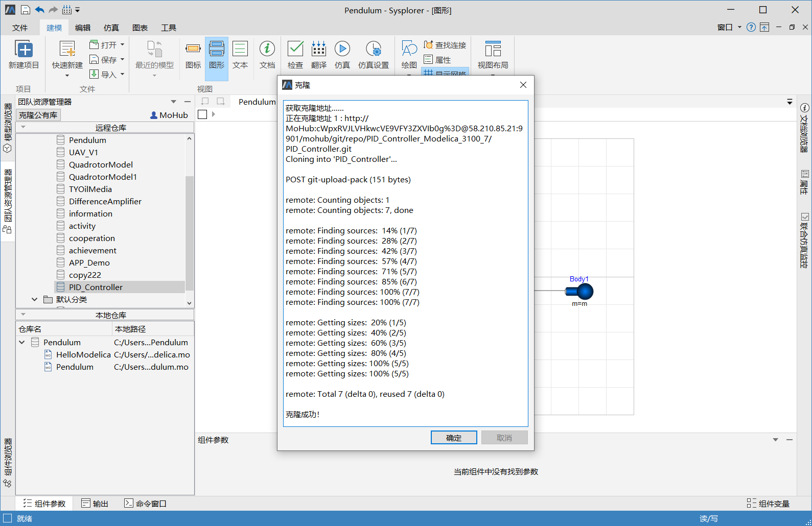
Task: Toggle the status bar checkbox near 就绪
Action: 8,518
